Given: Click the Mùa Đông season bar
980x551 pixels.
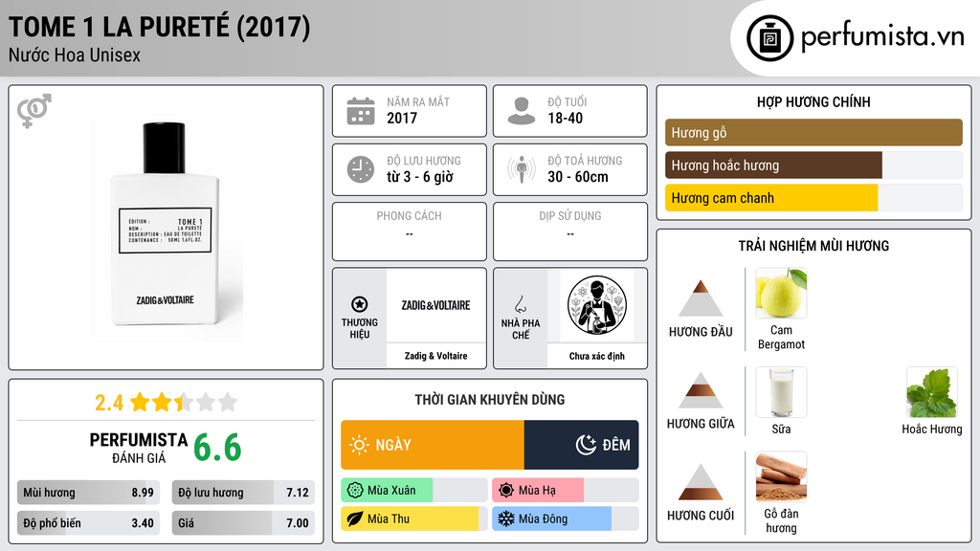Looking at the screenshot, I should [565, 518].
